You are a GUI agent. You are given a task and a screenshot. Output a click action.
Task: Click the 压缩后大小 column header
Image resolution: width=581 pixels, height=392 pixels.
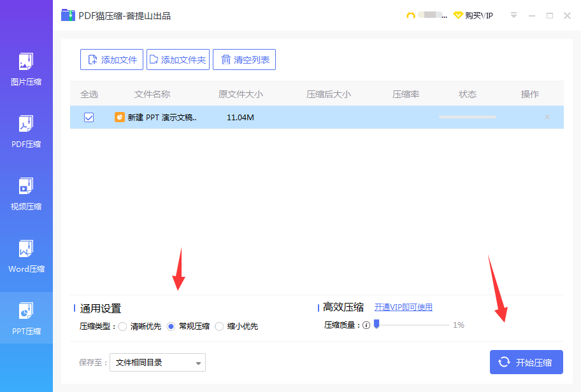(x=328, y=94)
